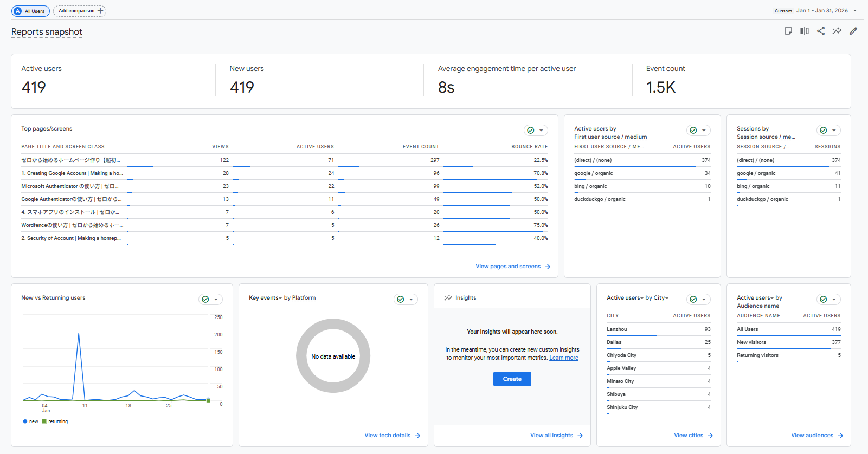Image resolution: width=868 pixels, height=454 pixels.
Task: Click Learn more link in Insights
Action: click(563, 358)
